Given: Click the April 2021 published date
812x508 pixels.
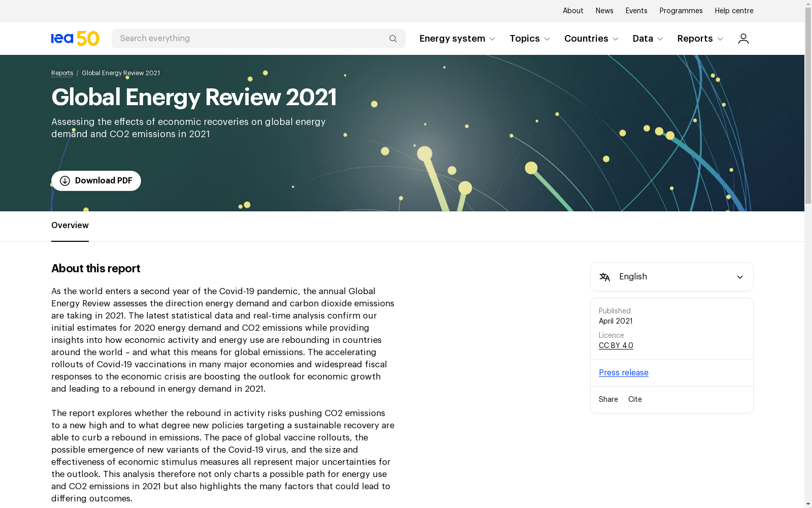Looking at the screenshot, I should click(616, 321).
